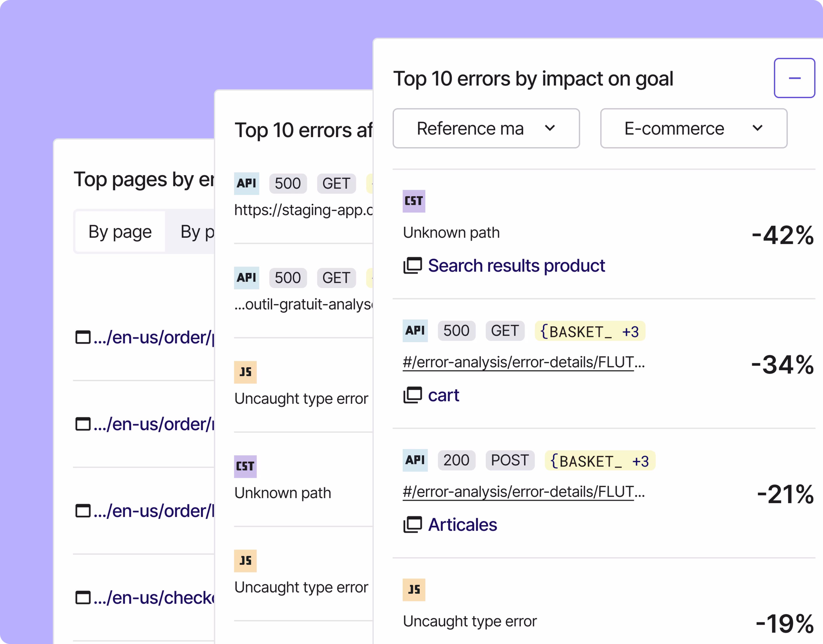Click the -34% impact value

coord(782,365)
